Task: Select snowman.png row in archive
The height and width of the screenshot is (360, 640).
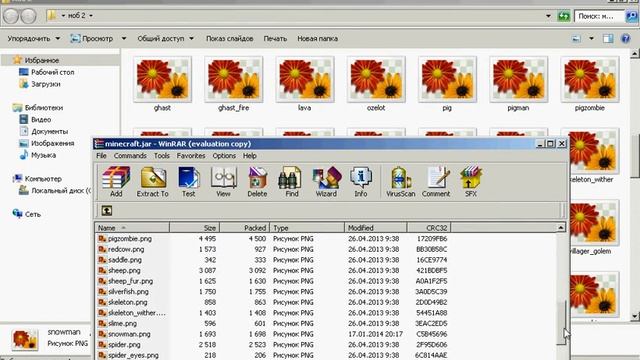Action: coord(273,334)
